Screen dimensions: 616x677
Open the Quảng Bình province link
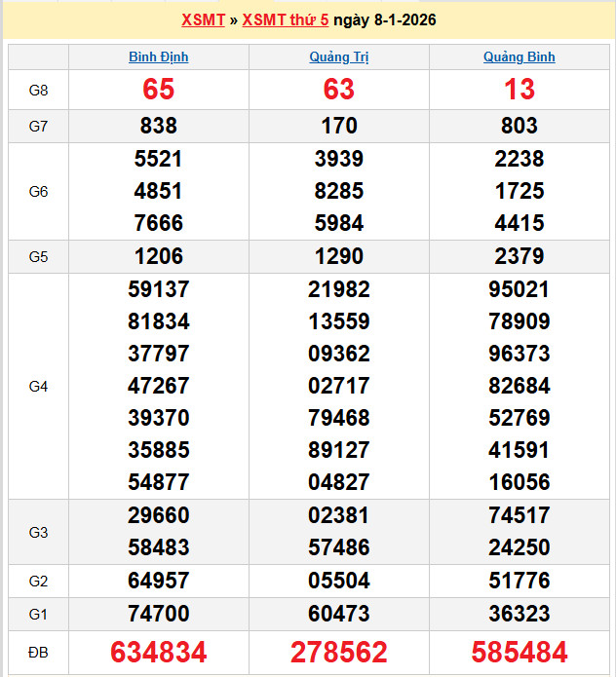[x=519, y=57]
